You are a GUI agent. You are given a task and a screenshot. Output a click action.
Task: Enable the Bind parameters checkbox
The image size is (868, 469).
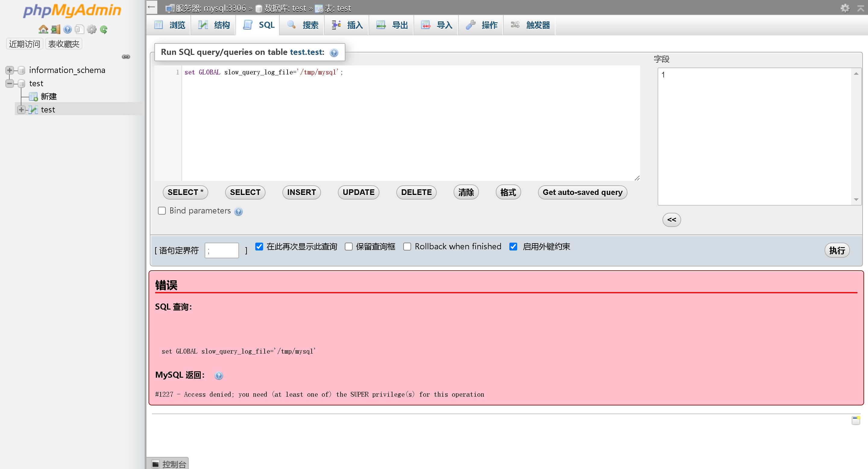coord(162,211)
